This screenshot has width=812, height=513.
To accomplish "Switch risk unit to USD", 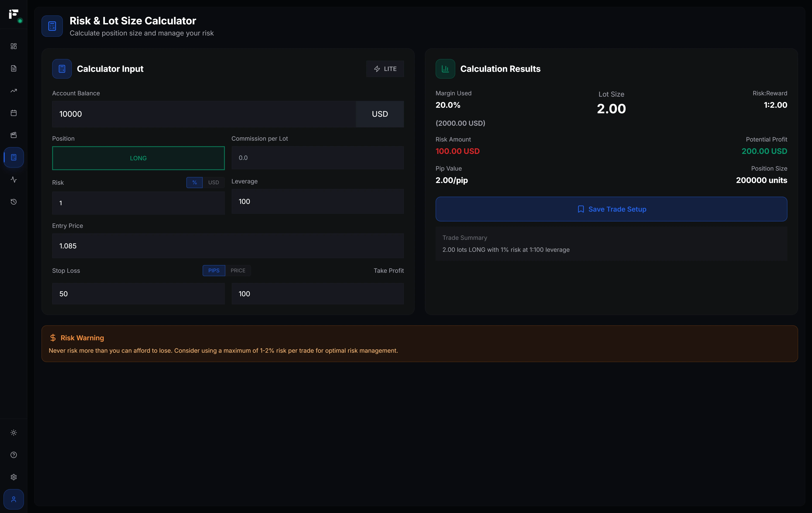I will (x=214, y=183).
